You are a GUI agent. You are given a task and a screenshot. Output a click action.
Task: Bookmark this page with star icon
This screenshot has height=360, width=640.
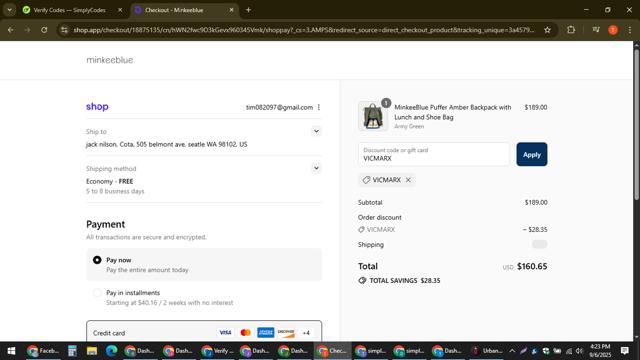pyautogui.click(x=547, y=30)
